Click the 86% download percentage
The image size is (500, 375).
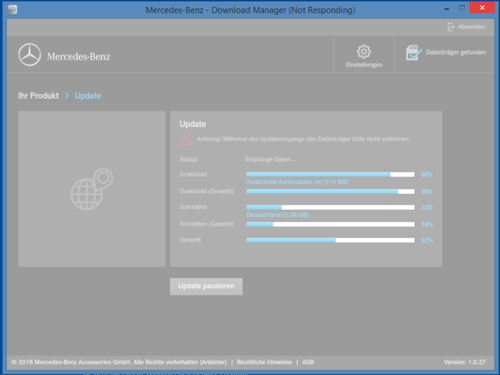[x=427, y=174]
